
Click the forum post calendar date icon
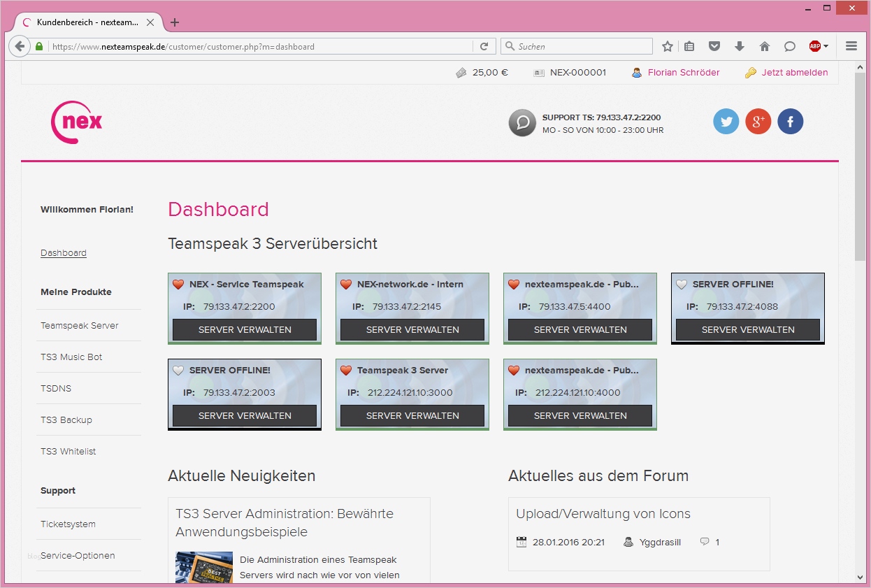[521, 542]
